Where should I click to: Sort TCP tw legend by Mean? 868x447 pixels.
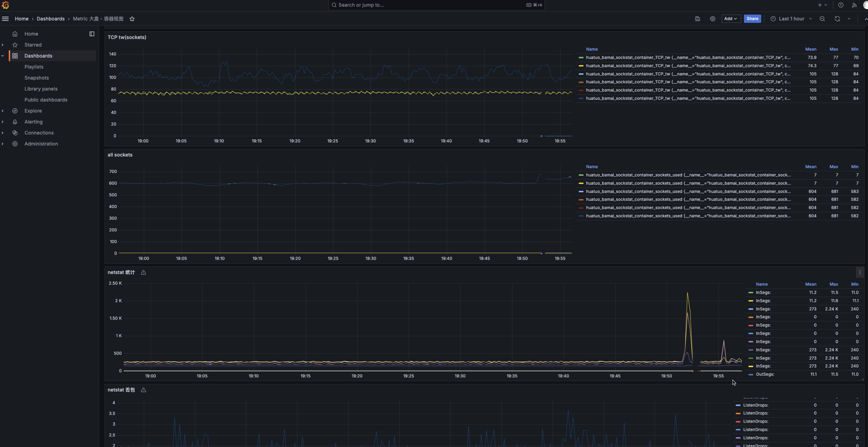(810, 49)
